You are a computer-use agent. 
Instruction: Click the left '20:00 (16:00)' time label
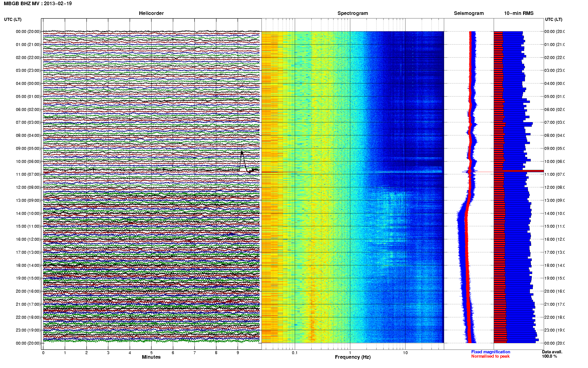(28, 291)
